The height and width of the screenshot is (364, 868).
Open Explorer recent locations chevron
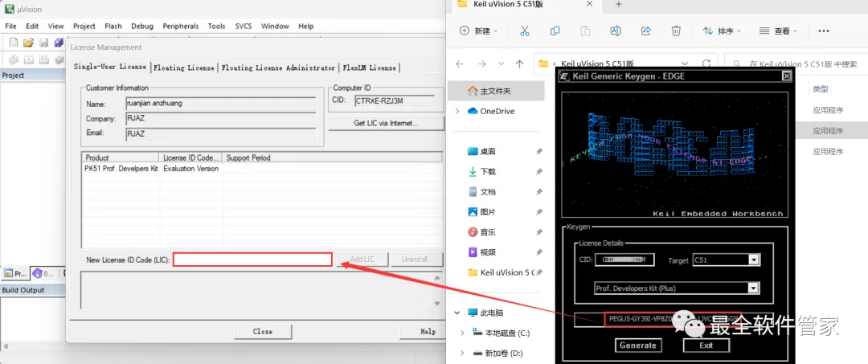501,63
